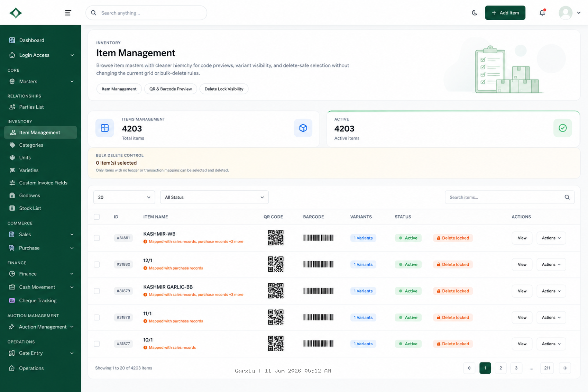The image size is (588, 392).
Task: Open Actions dropdown for KASHMIR-WB
Action: (551, 238)
